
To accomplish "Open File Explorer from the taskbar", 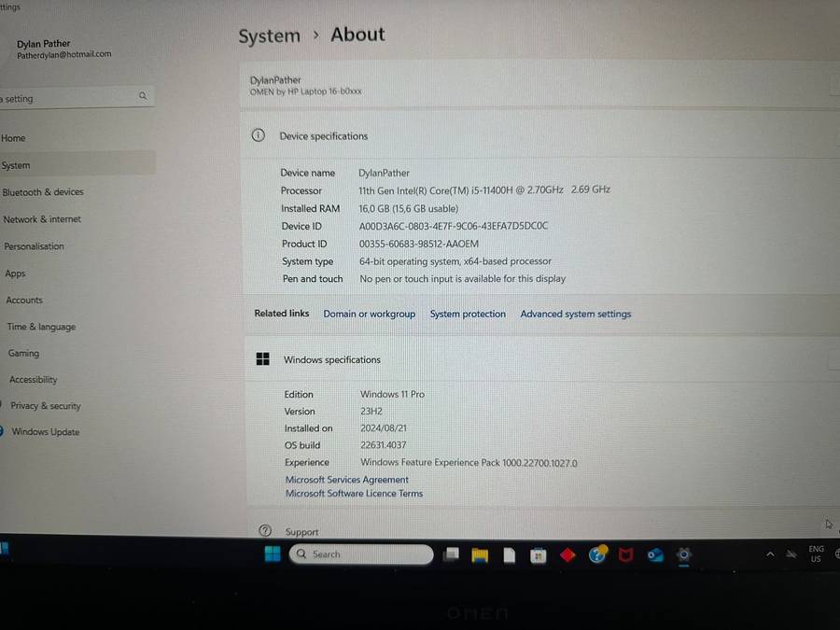I will (480, 555).
